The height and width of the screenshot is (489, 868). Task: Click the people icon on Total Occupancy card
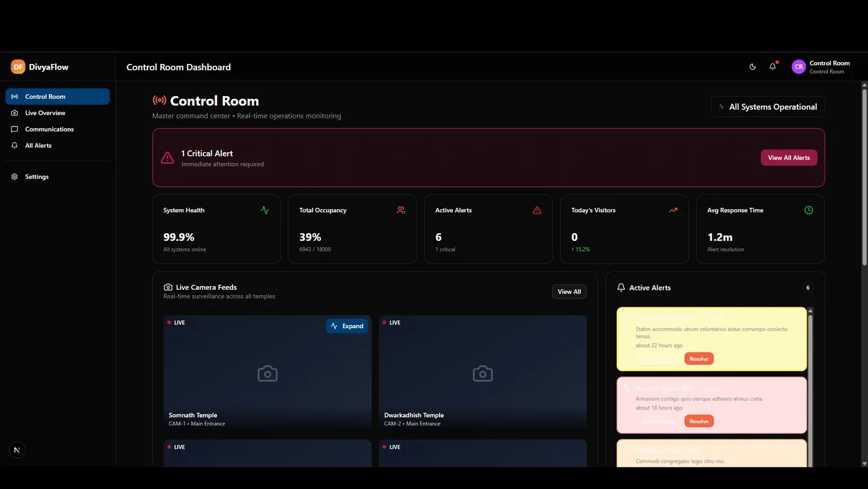click(401, 210)
